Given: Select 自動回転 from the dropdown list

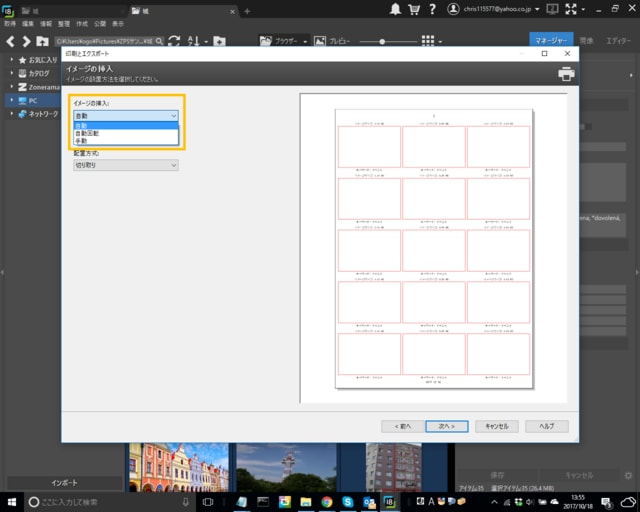Looking at the screenshot, I should (87, 133).
